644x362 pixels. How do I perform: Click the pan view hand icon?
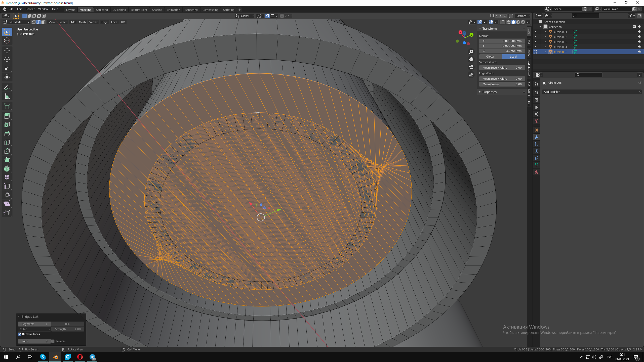coord(471,60)
